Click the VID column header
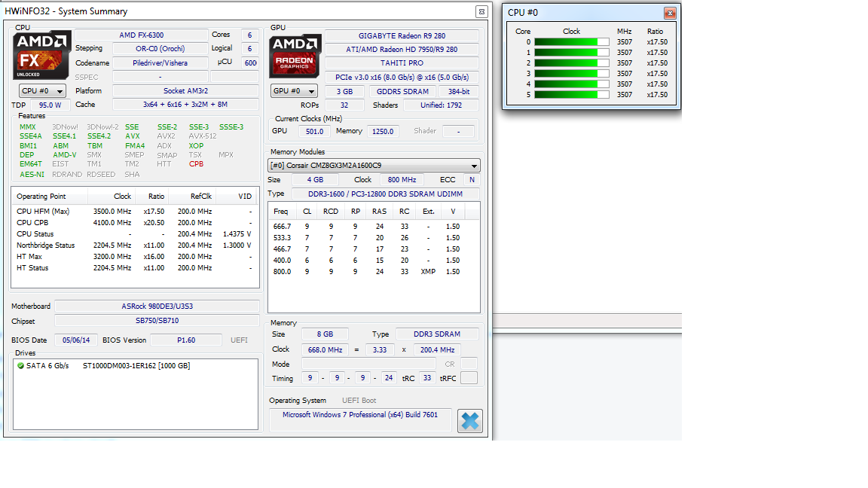 tap(238, 197)
